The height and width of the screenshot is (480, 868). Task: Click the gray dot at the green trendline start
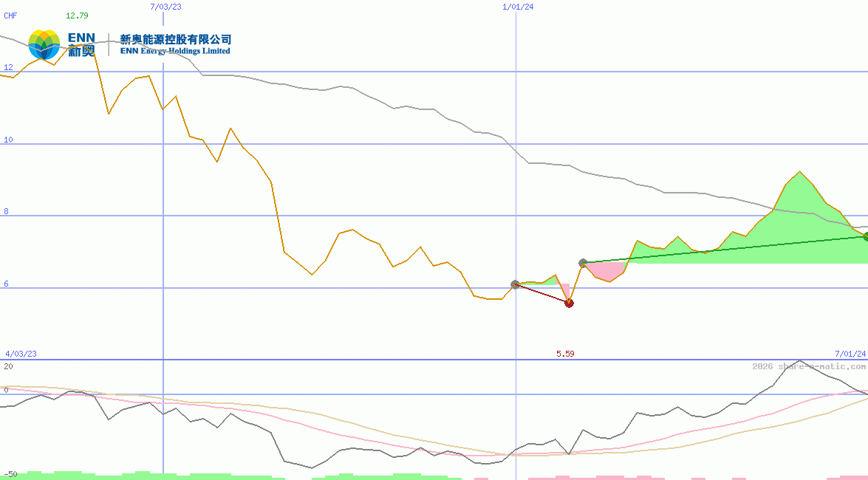point(583,263)
